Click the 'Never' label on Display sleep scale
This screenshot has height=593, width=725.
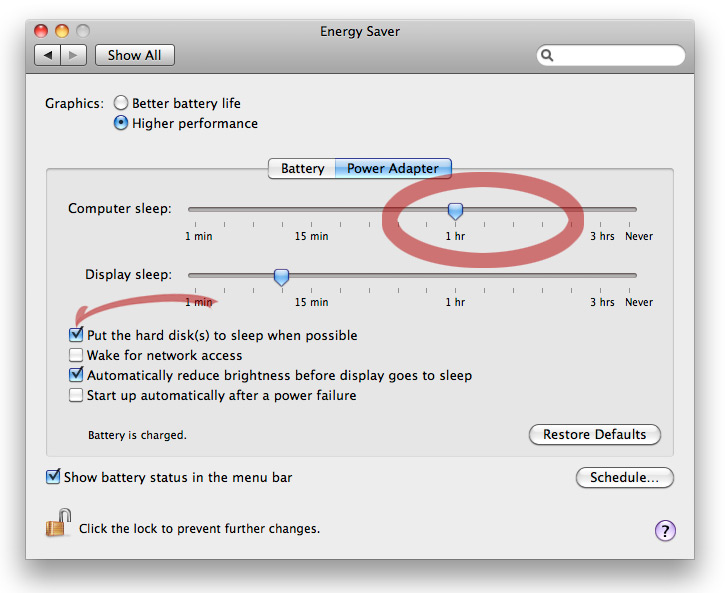[639, 302]
